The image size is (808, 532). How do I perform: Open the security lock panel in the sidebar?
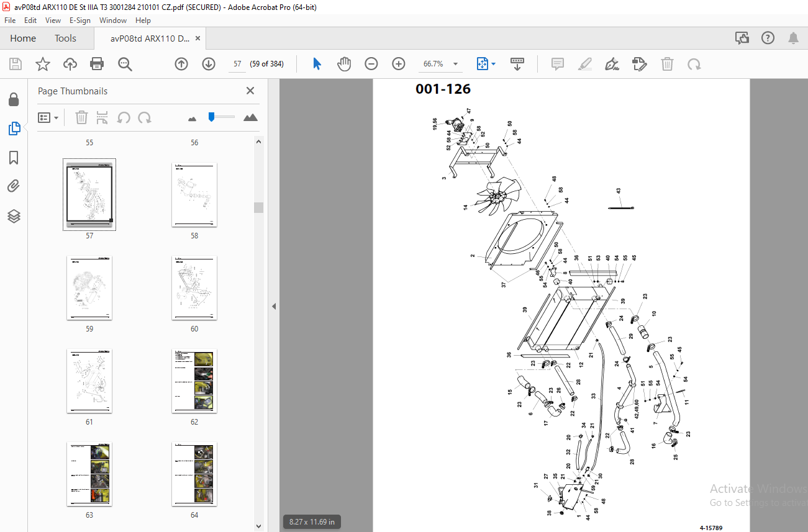pos(14,99)
